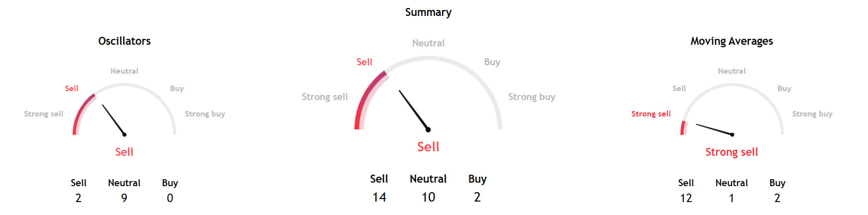868x215 pixels.
Task: Select the large red Sell rating under Summary
Action: (428, 147)
